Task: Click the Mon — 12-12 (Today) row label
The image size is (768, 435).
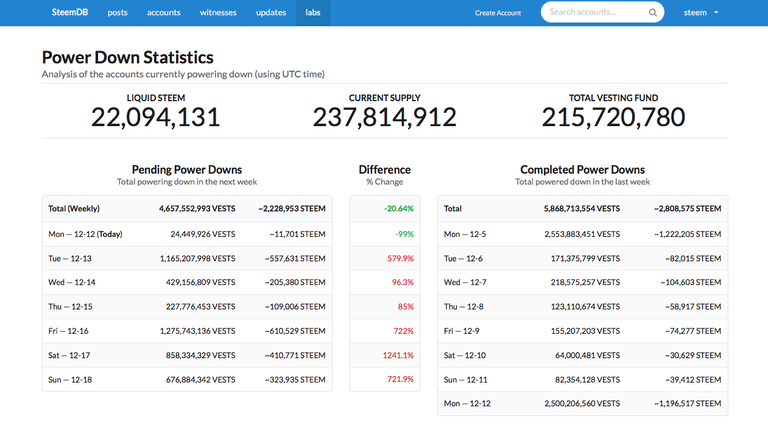Action: point(85,234)
